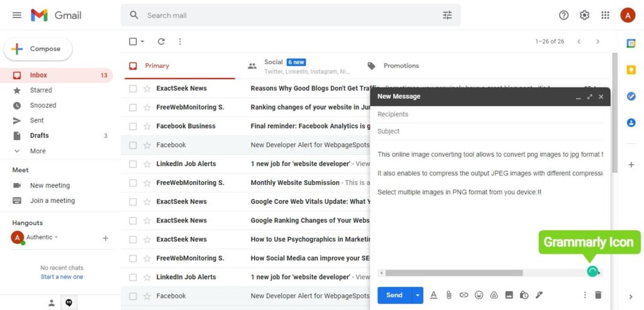Viewport: 644px width, 310px height.
Task: Open the Settings gear icon
Action: pyautogui.click(x=584, y=15)
